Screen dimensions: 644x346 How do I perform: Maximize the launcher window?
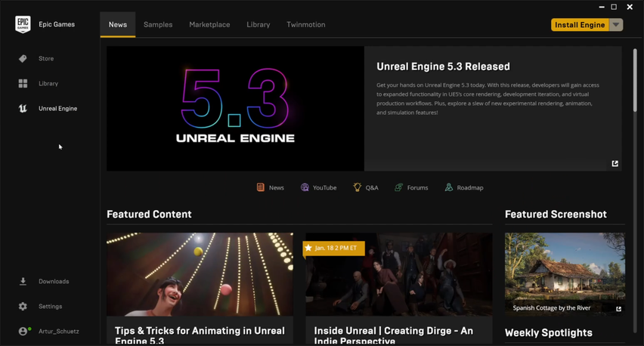(614, 7)
